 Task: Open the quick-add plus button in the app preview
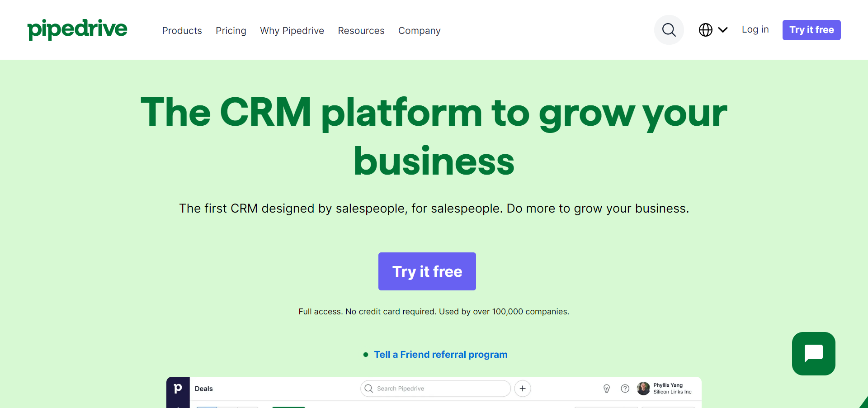[x=522, y=388]
